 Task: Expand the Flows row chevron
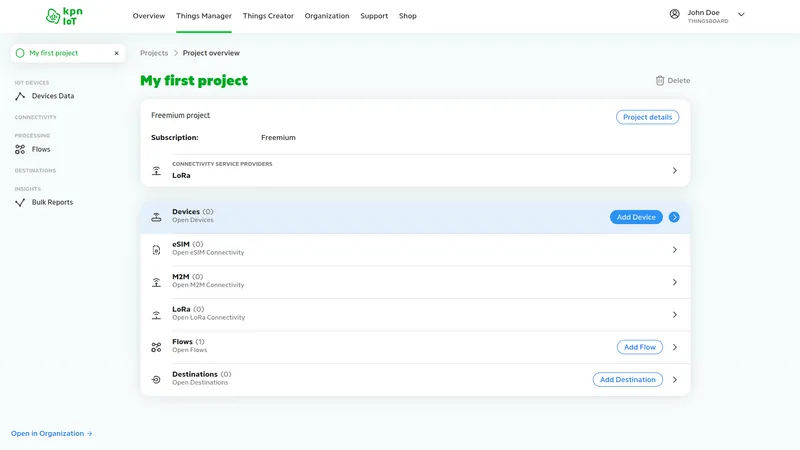pos(674,347)
